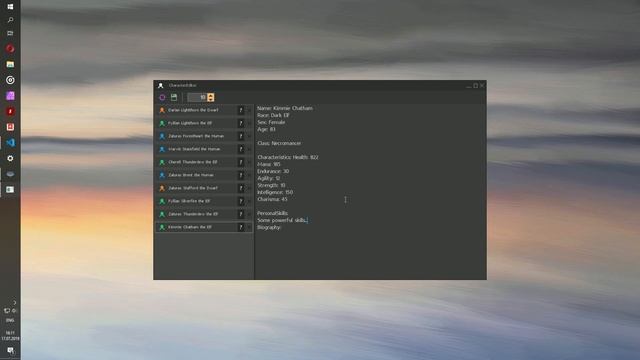The image size is (640, 360).
Task: Click the blue avatar icon beside Harvic the Human
Action: click(x=162, y=149)
